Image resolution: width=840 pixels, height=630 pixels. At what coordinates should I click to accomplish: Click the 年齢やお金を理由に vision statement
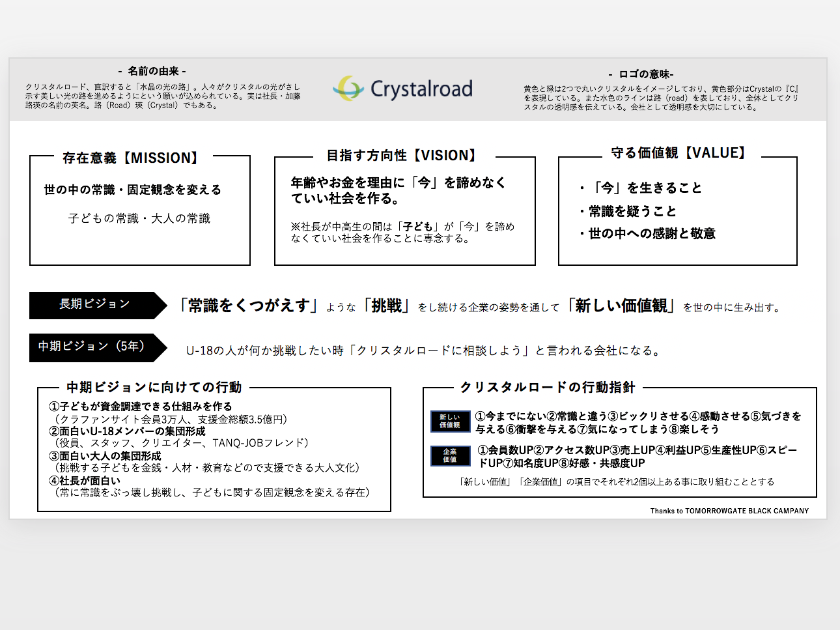(x=399, y=190)
